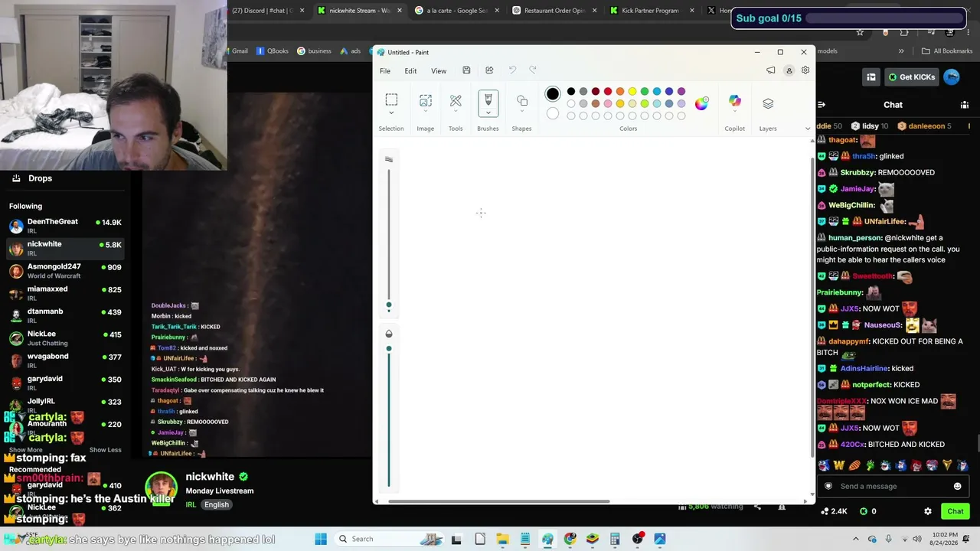Open the All Bookmarks folder
Image resolution: width=980 pixels, height=551 pixels.
pos(948,51)
